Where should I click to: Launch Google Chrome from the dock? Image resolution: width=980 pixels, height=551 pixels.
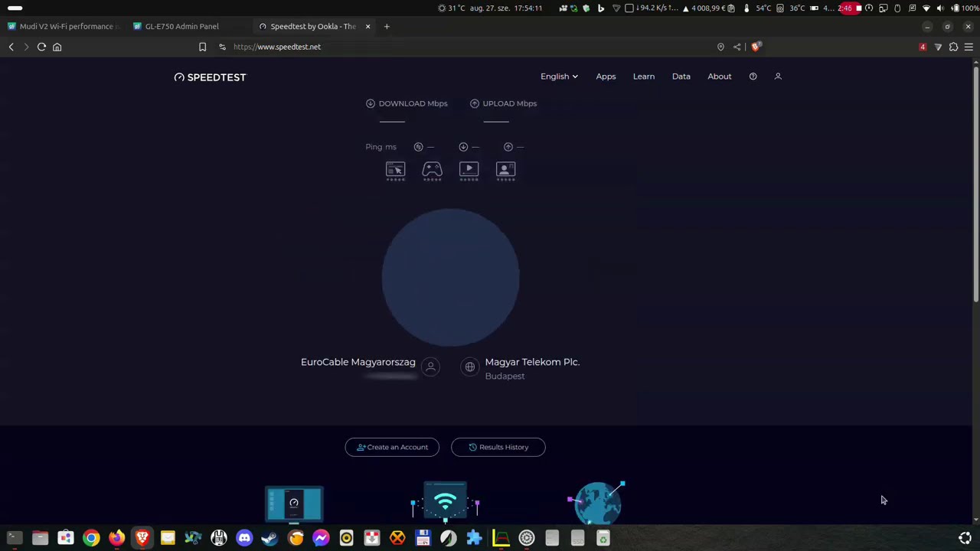click(x=91, y=538)
